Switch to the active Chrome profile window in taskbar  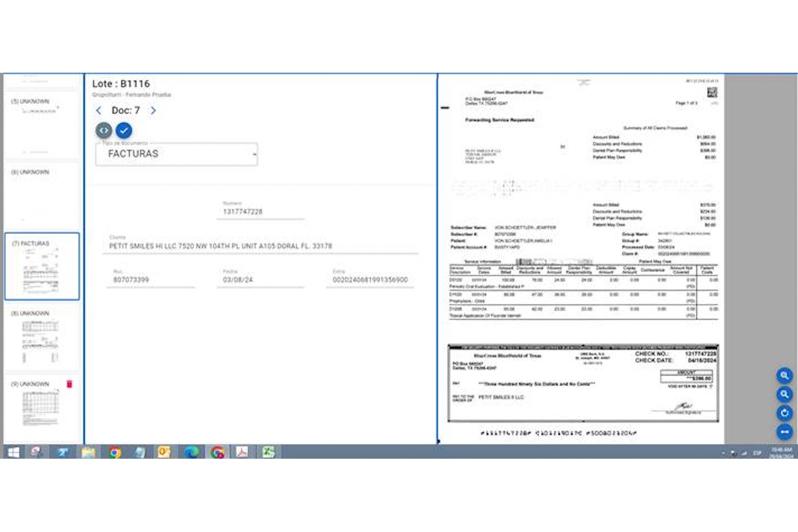pyautogui.click(x=217, y=452)
